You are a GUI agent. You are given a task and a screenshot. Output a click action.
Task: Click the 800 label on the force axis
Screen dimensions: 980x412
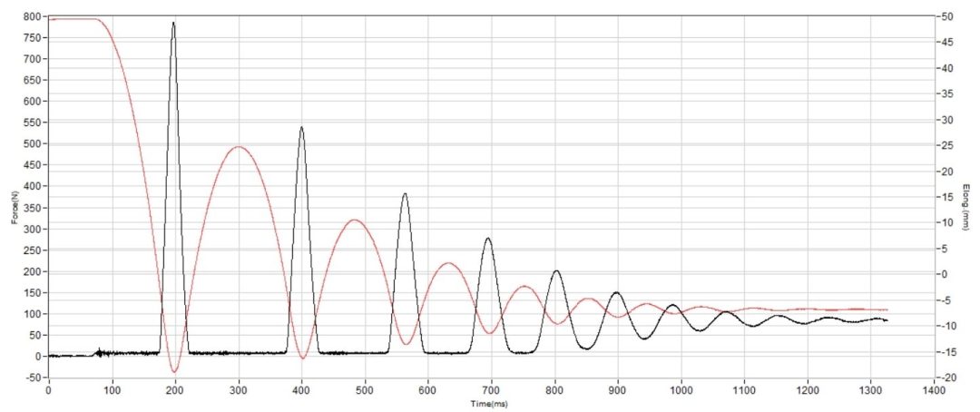(32, 16)
